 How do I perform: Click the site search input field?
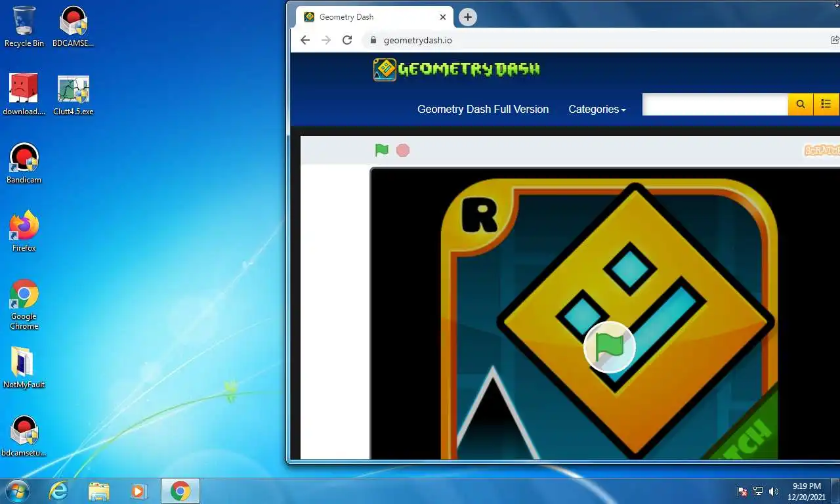pyautogui.click(x=715, y=104)
